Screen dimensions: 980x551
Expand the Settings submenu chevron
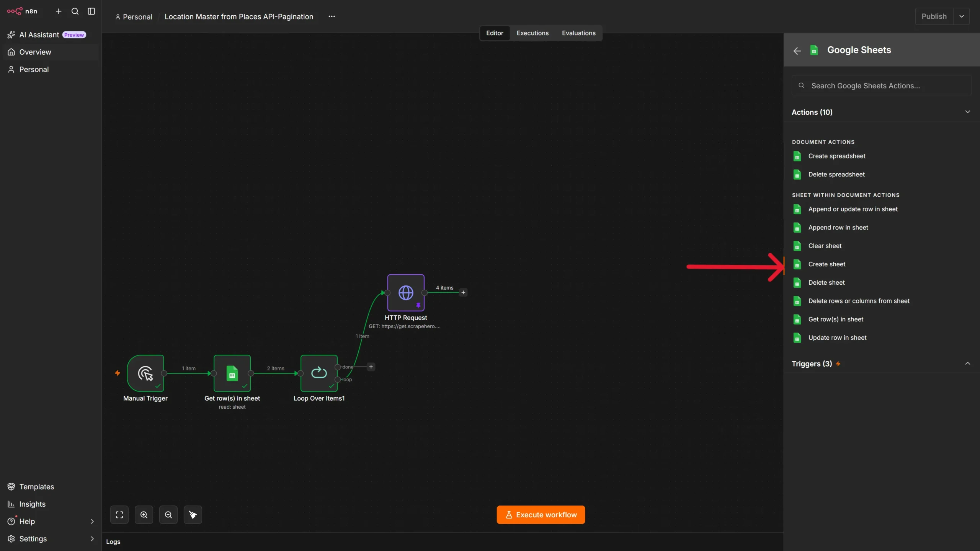92,538
